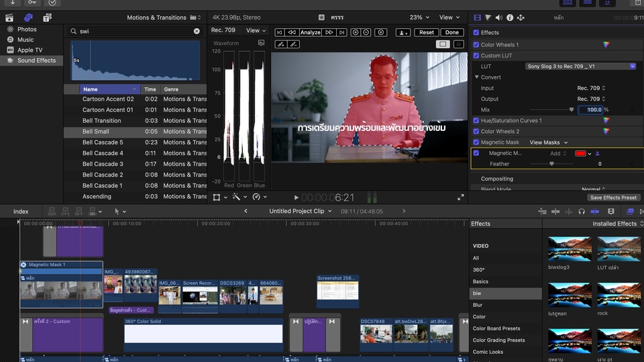Screen dimensions: 644x362
Task: Clear the search field text
Action: (x=197, y=31)
